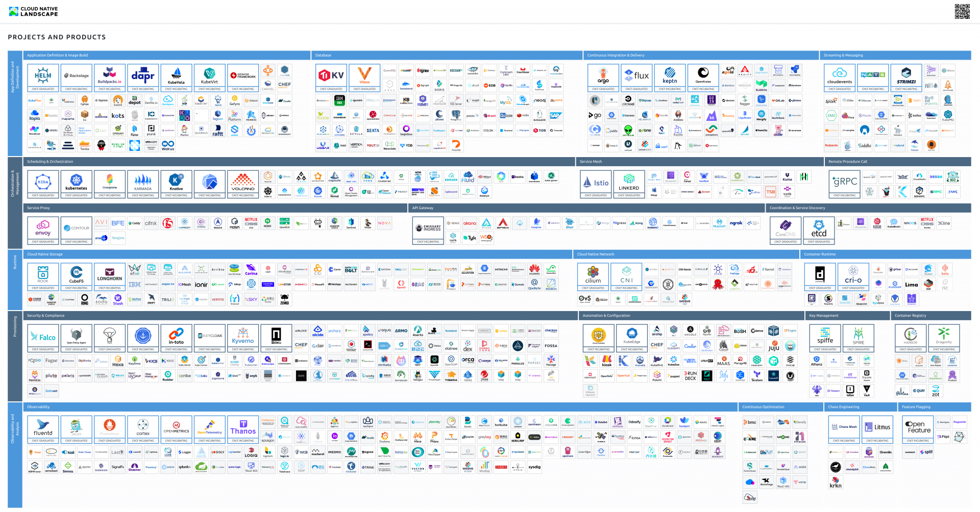Screen dimensions: 980x512
Task: Click the Buildpacks.io logo card
Action: (110, 78)
